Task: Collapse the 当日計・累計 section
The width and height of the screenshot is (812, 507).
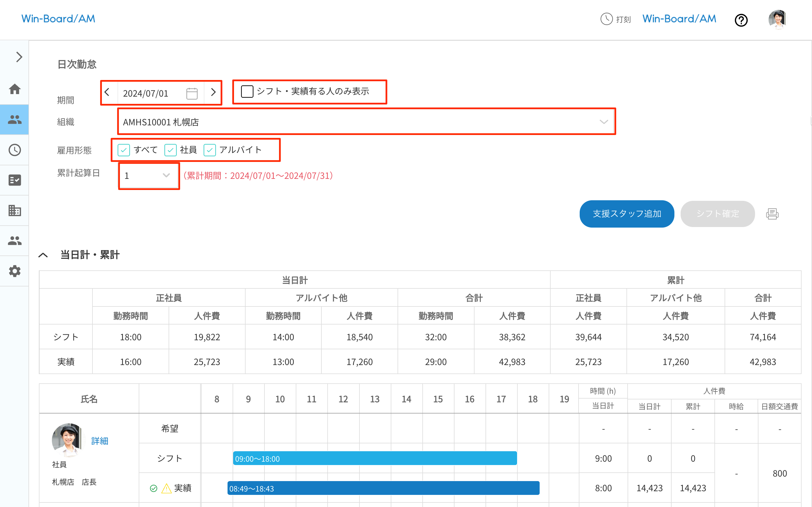Action: point(43,255)
